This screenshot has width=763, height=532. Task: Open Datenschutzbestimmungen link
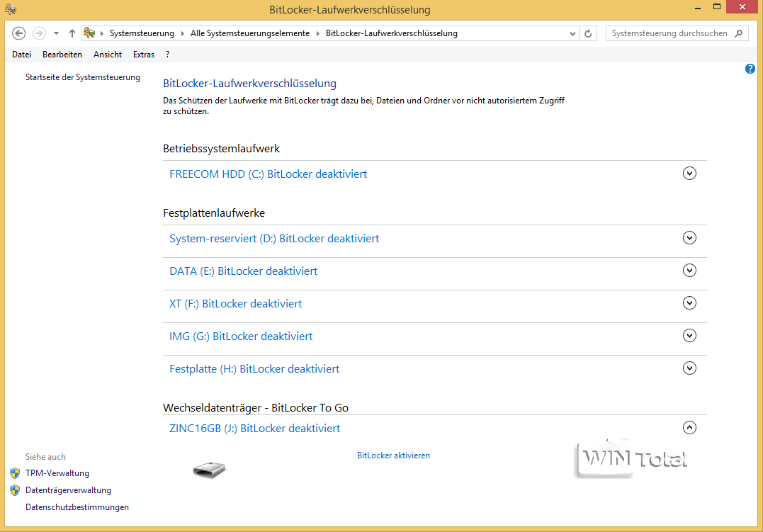pyautogui.click(x=77, y=507)
